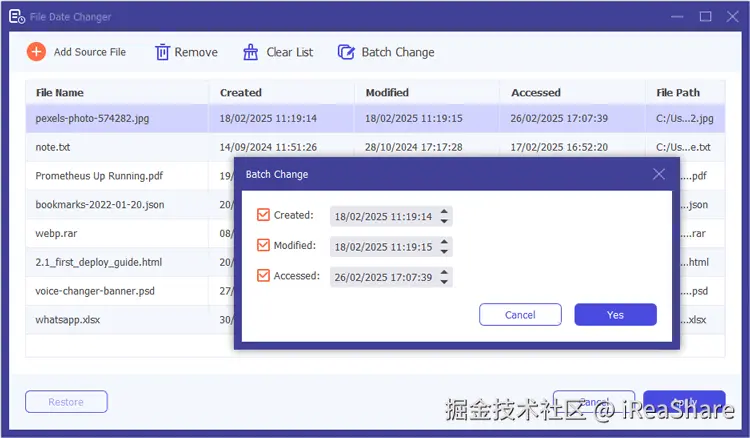Click file path C:/Us...2.jpg

[684, 118]
